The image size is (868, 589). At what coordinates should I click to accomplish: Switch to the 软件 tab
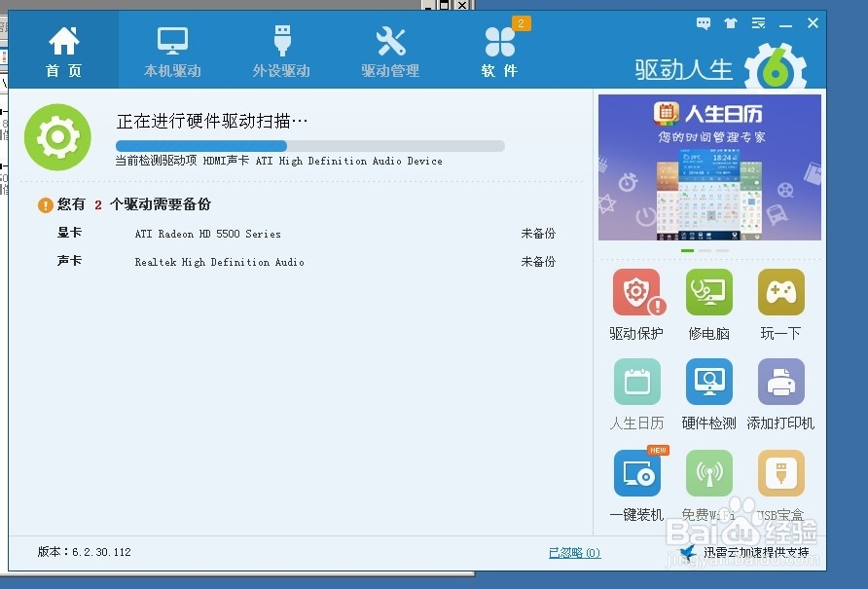tap(498, 49)
